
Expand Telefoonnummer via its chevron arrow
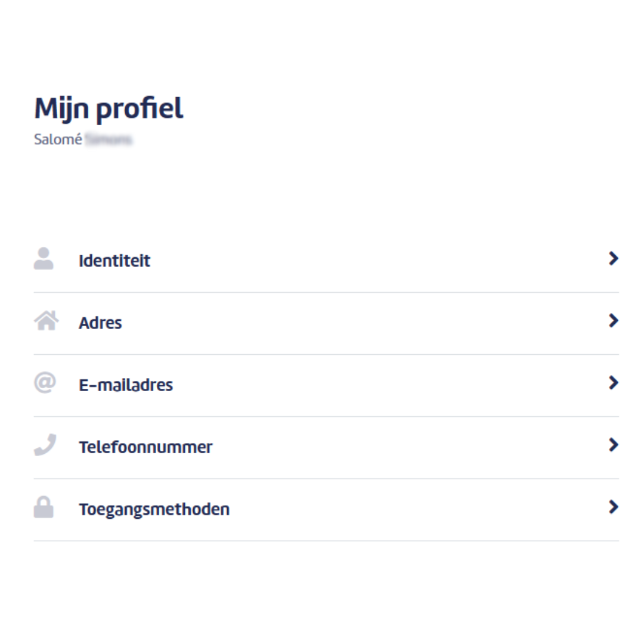click(614, 445)
